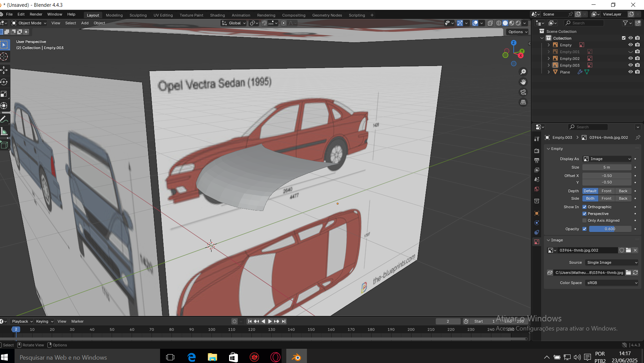Uncheck the Collection exclude checkbox
644x363 pixels.
pos(624,38)
